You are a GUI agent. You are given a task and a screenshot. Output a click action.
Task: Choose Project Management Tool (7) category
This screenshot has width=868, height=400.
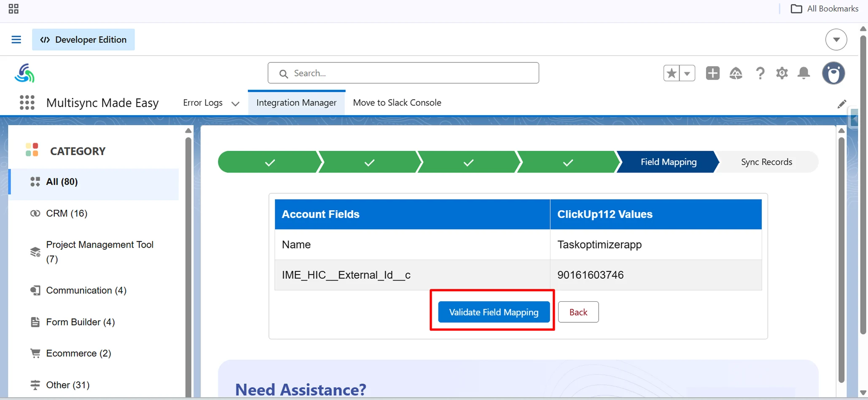coord(94,252)
